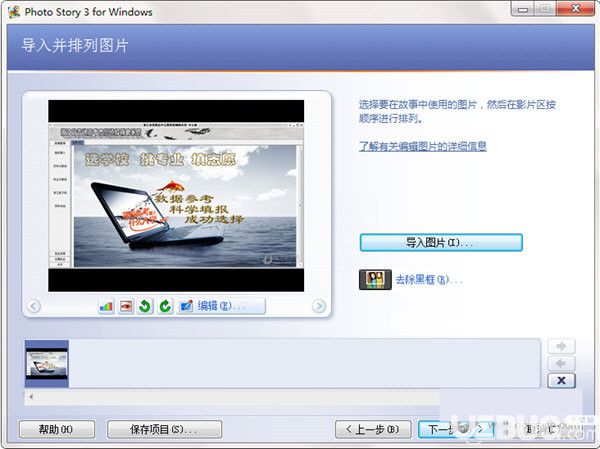
Task: Click the 帮助 help button
Action: click(57, 429)
